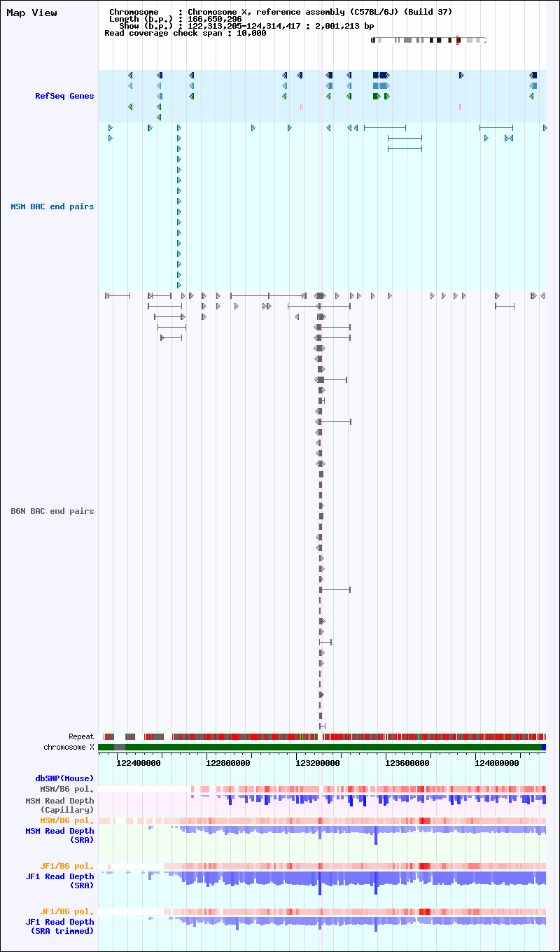Click the longest MSM BAC end pair span line

(x=385, y=127)
